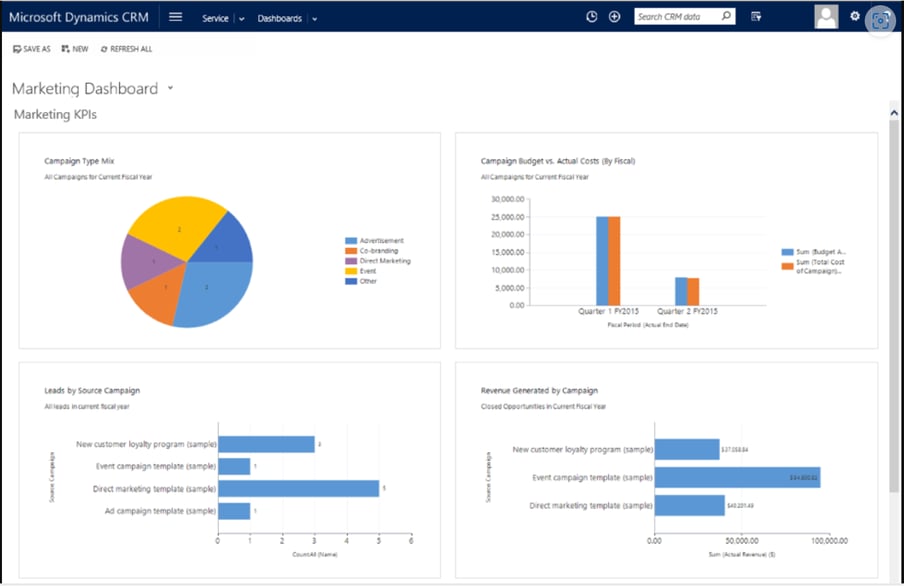Open the settings gear icon

tap(855, 16)
